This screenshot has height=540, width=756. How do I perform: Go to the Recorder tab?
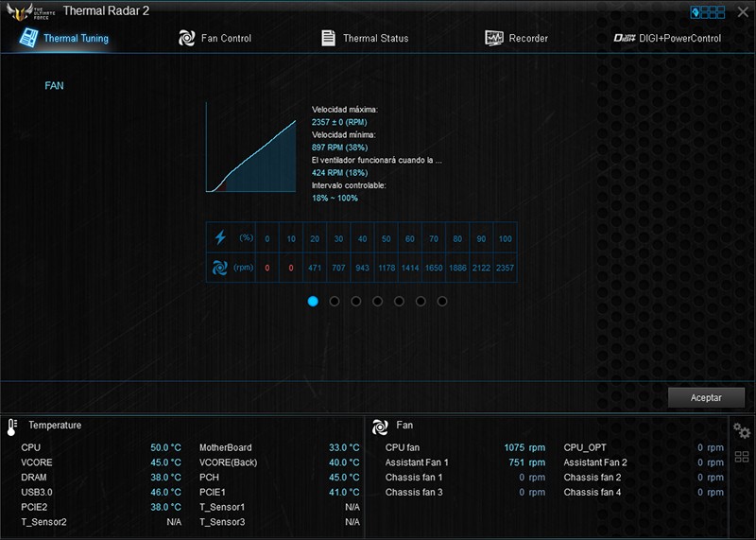(516, 38)
